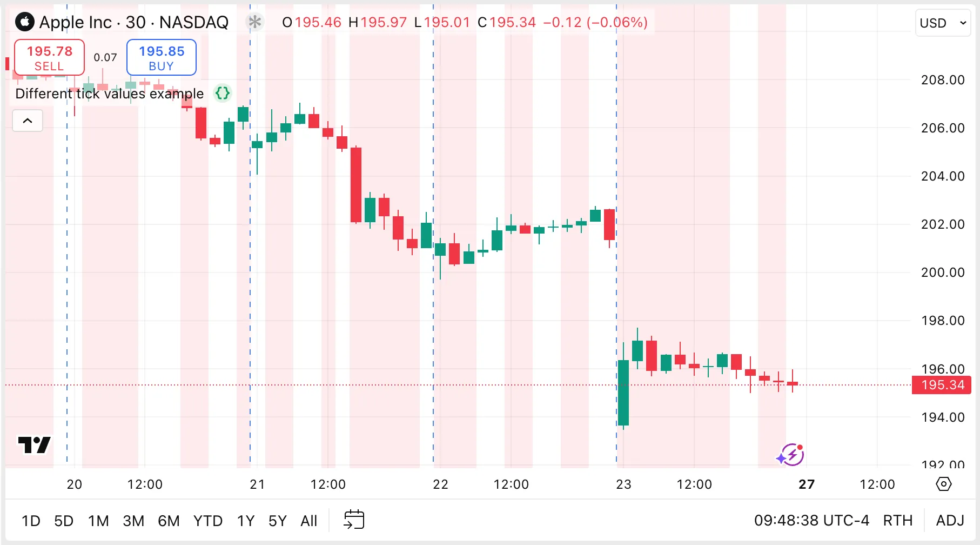Screen dimensions: 980x545
Task: Open the 09:48:38 UTC-4 timezone menu
Action: tap(811, 521)
